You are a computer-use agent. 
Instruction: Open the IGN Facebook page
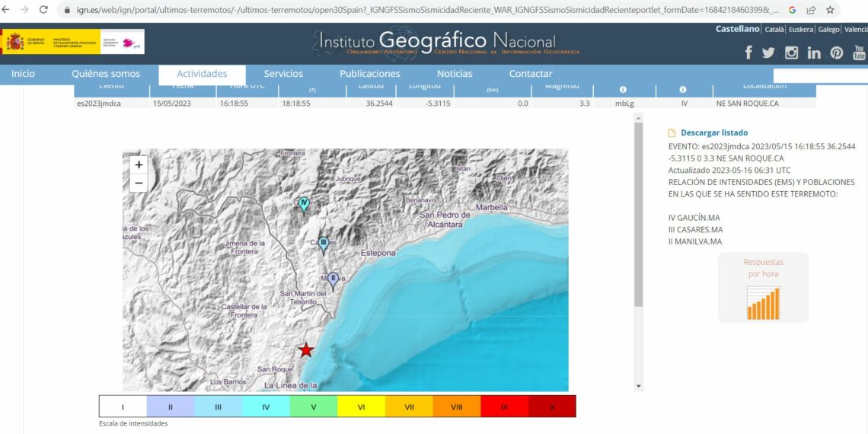pyautogui.click(x=748, y=53)
